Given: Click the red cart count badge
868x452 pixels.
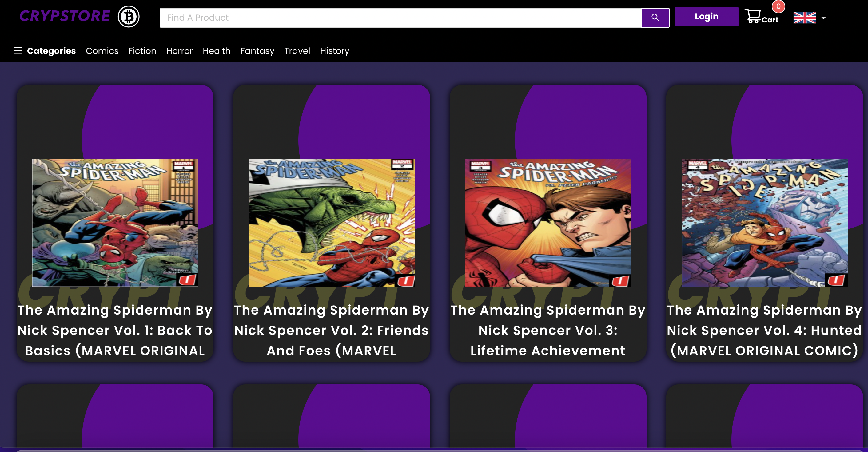Looking at the screenshot, I should [x=778, y=6].
